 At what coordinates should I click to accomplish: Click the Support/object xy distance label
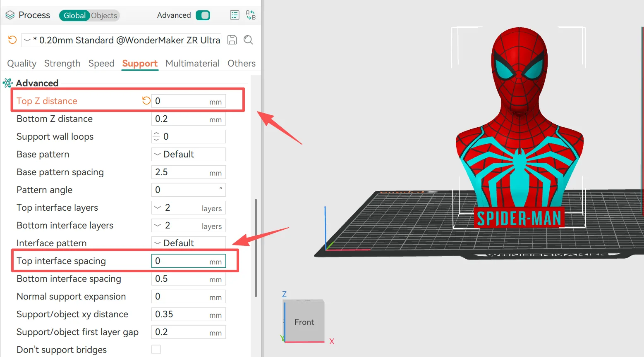click(x=72, y=314)
